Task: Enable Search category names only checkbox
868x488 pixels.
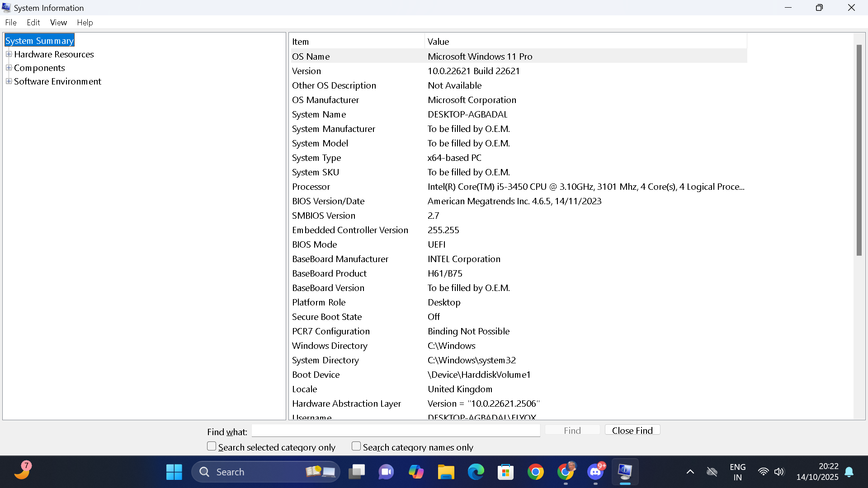Action: pos(356,446)
